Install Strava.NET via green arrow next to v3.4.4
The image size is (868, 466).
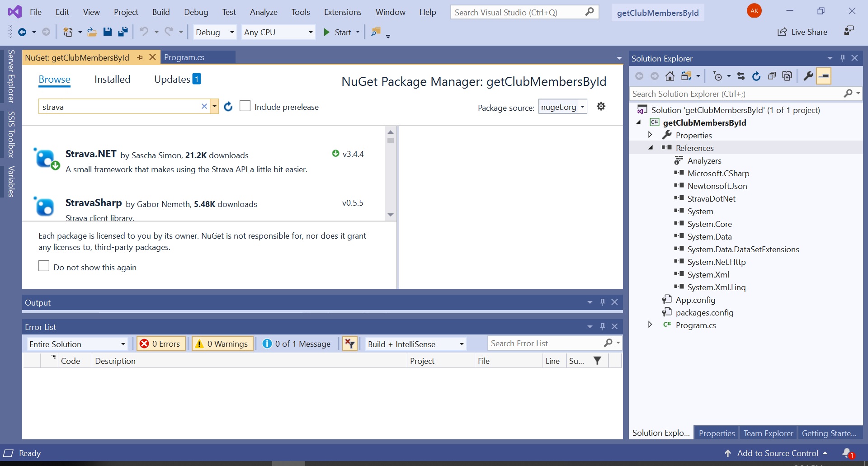pyautogui.click(x=335, y=153)
